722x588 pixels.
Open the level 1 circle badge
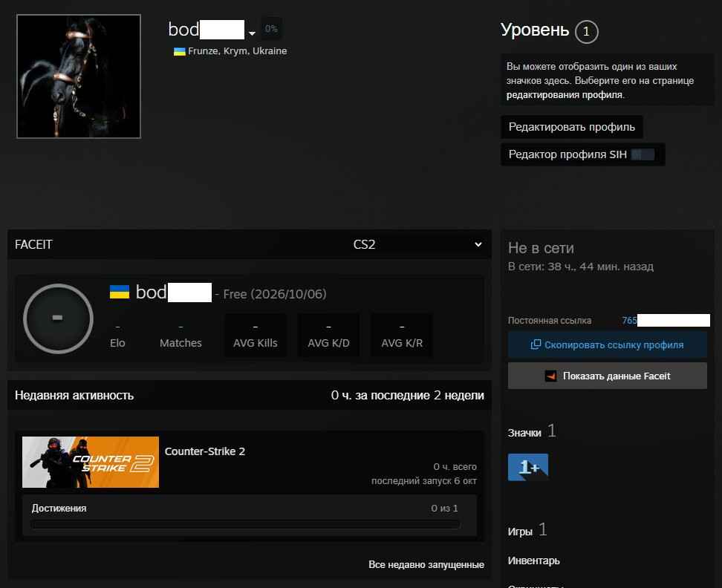586,31
